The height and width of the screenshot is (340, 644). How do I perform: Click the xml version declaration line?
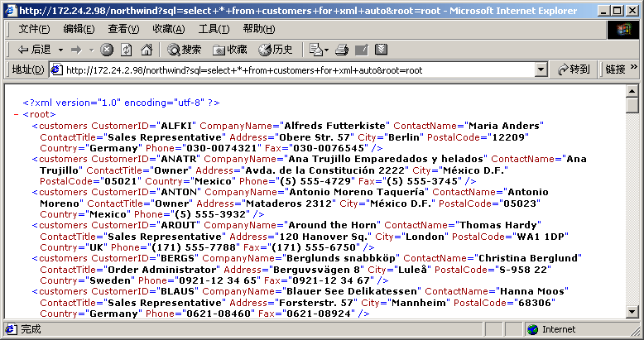pos(121,103)
